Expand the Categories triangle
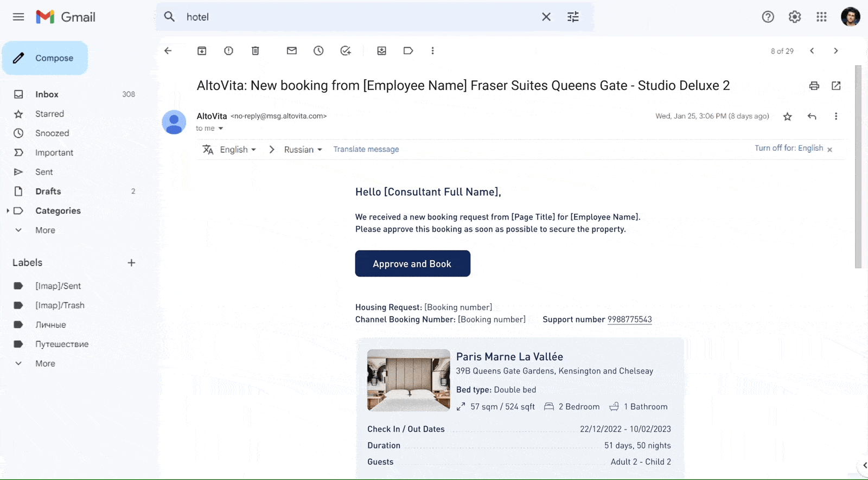The height and width of the screenshot is (480, 868). click(8, 211)
